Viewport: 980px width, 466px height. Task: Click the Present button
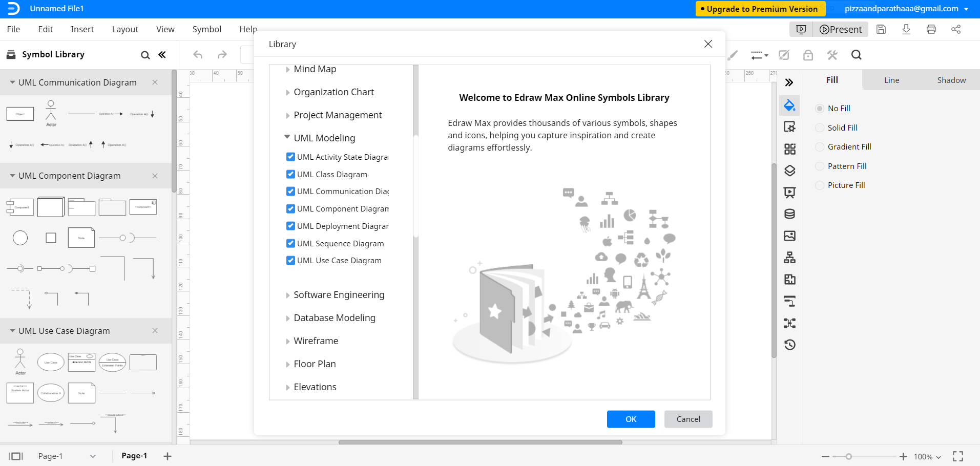[841, 29]
